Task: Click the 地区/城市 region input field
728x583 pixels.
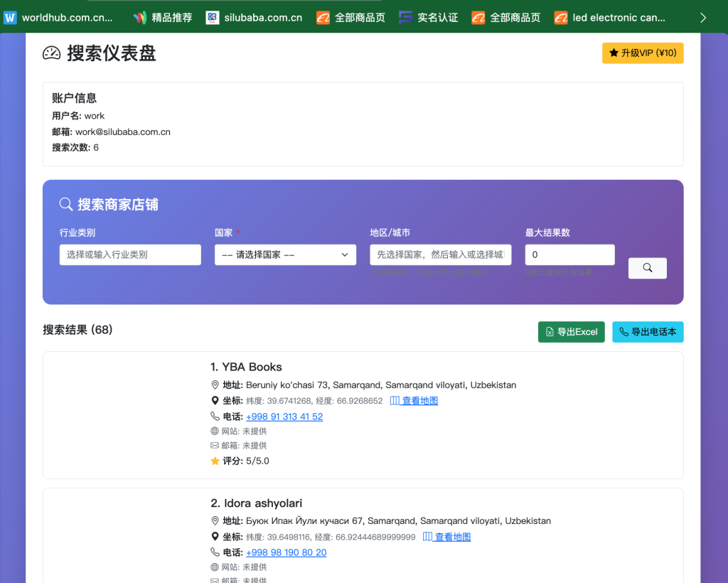Action: [x=440, y=255]
